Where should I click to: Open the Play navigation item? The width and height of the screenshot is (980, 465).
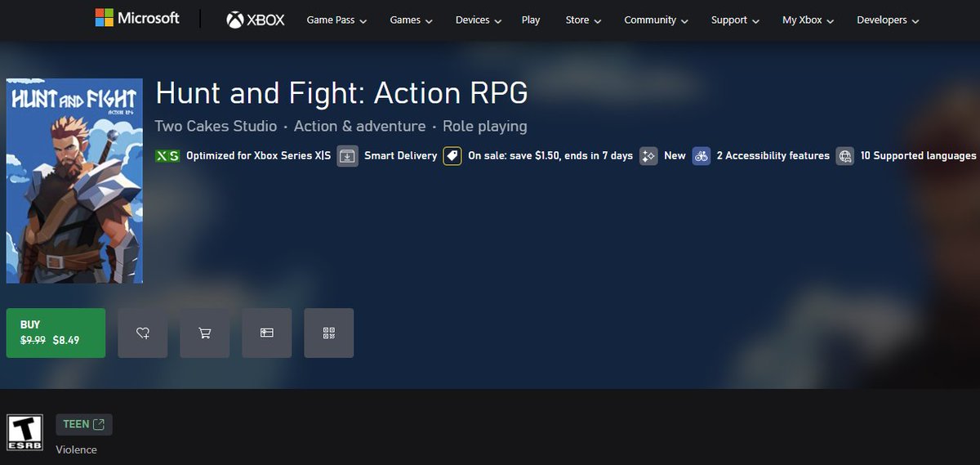click(x=531, y=20)
